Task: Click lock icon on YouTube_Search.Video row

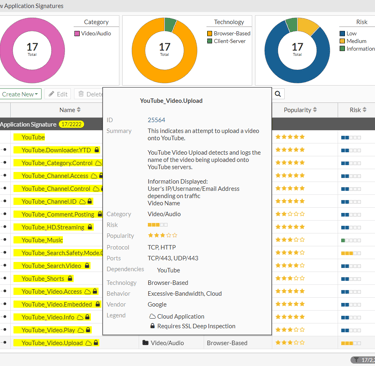Action: 87,266
